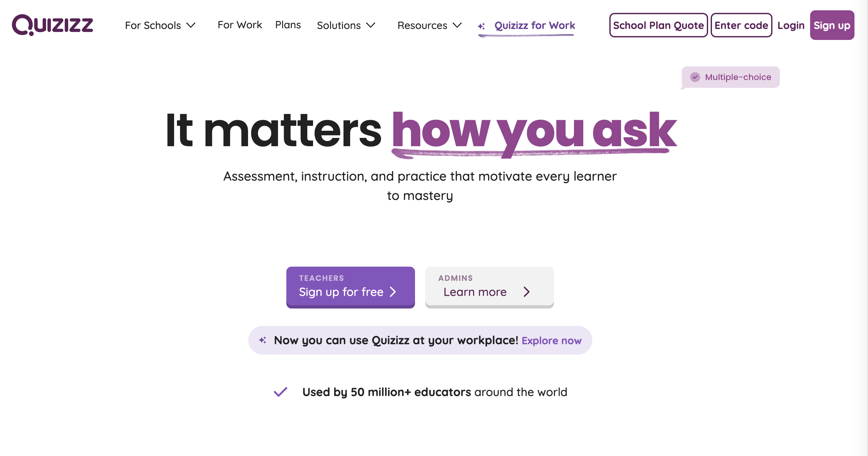Viewport: 868px width, 456px height.
Task: Click the sparkle icon in workplace banner
Action: coord(263,340)
